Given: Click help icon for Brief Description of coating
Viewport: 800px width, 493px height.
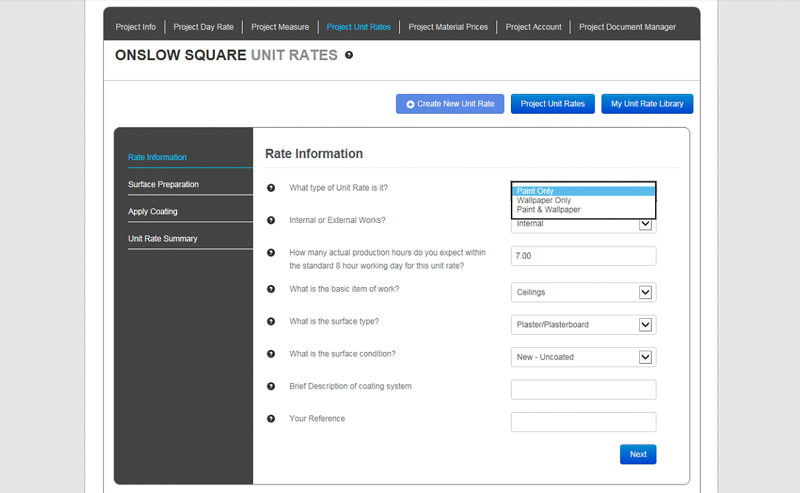Looking at the screenshot, I should pos(271,386).
